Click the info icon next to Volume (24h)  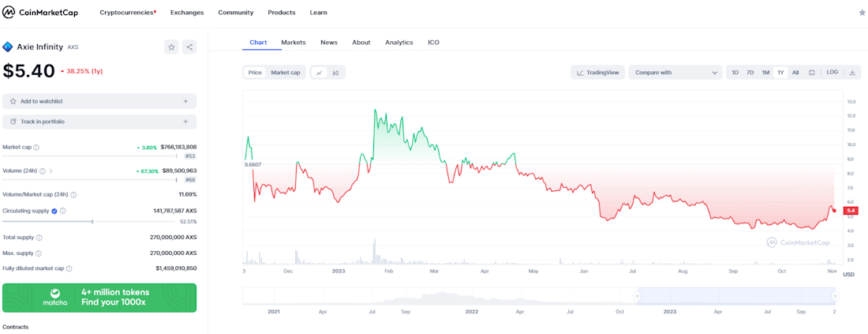tap(42, 171)
